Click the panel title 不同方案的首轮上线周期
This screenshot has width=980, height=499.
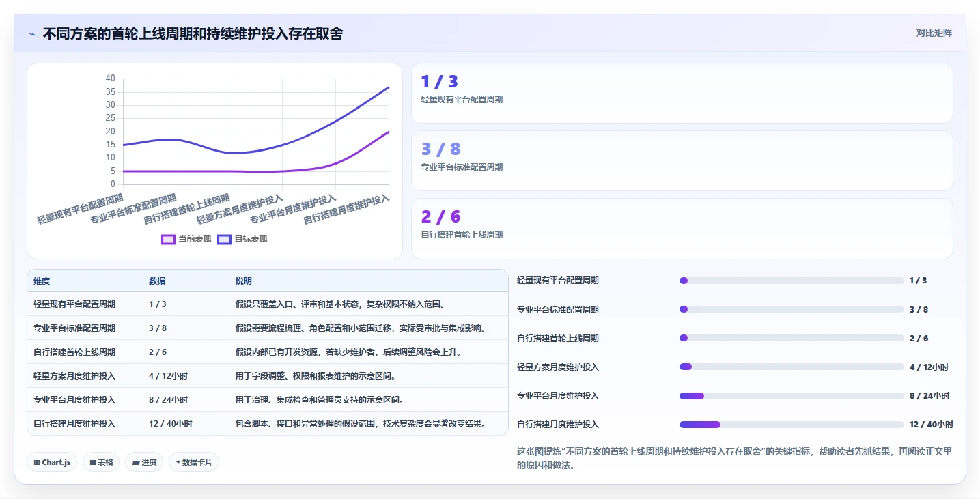[193, 33]
